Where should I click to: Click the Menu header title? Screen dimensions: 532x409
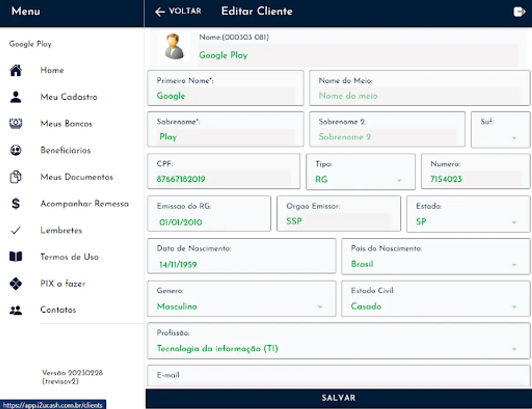point(25,11)
